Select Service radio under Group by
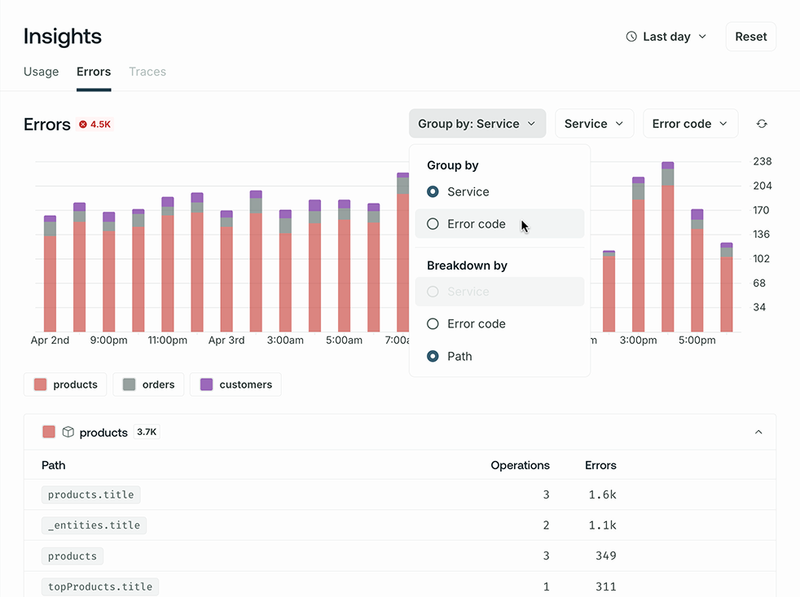 433,192
